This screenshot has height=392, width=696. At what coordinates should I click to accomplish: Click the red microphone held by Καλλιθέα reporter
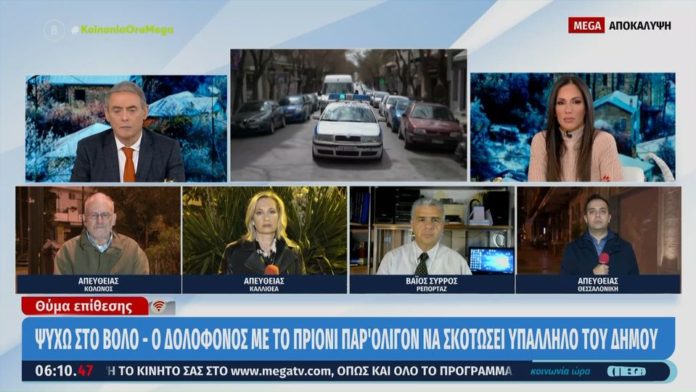click(x=271, y=269)
